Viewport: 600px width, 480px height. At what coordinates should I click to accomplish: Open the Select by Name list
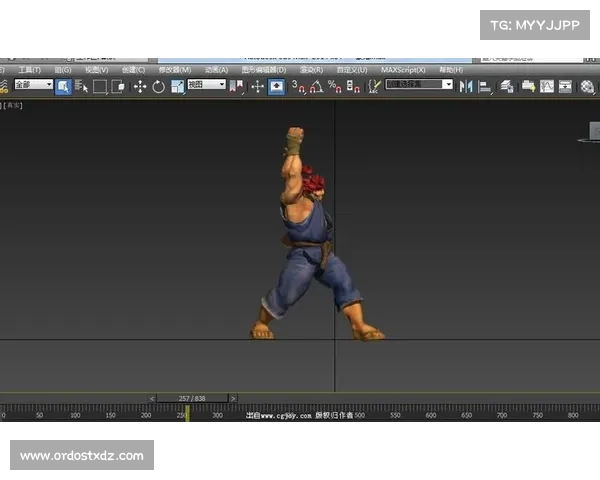(82, 86)
